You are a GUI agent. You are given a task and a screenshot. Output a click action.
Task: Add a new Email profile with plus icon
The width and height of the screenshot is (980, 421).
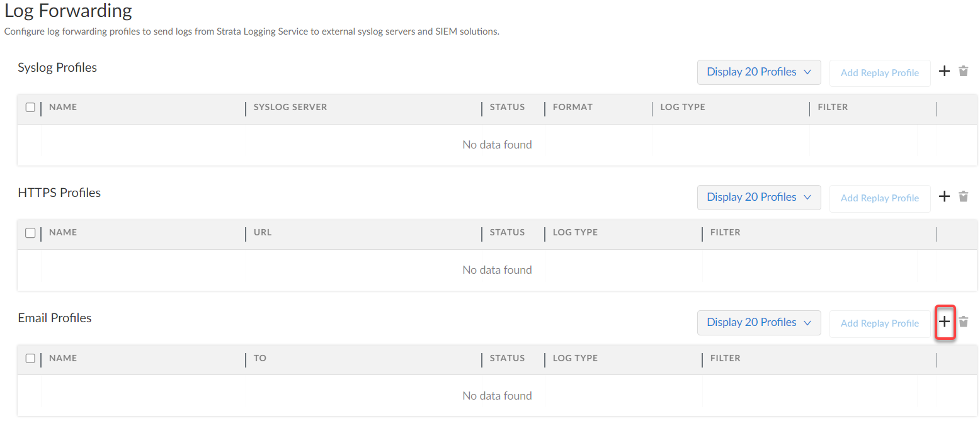coord(944,322)
